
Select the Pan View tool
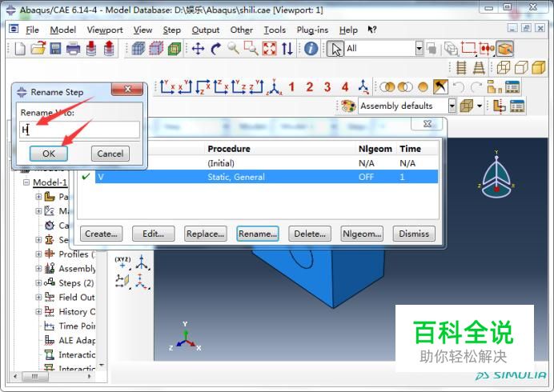coord(198,48)
